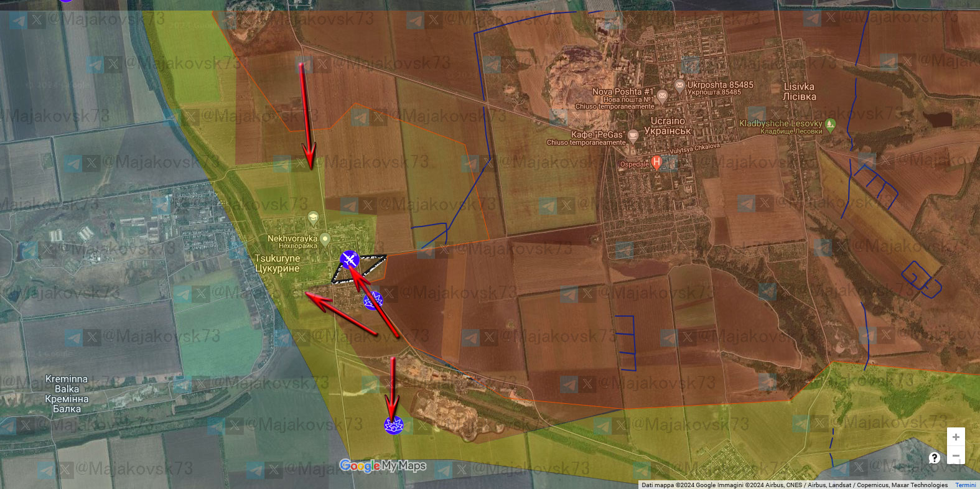Image resolution: width=980 pixels, height=489 pixels.
Task: Click the Ukrposhta 85485 text label
Action: pos(720,85)
